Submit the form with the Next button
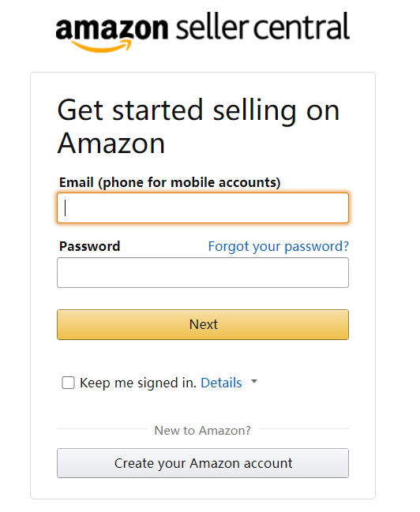 [203, 324]
